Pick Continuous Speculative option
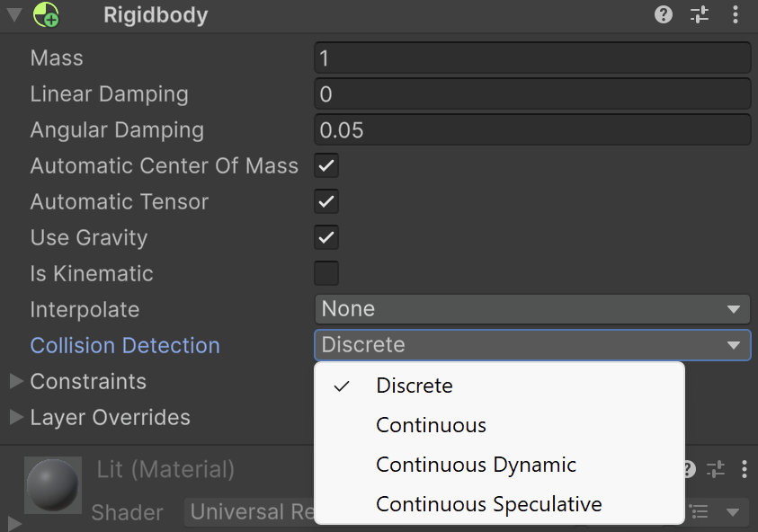758x532 pixels. (488, 504)
